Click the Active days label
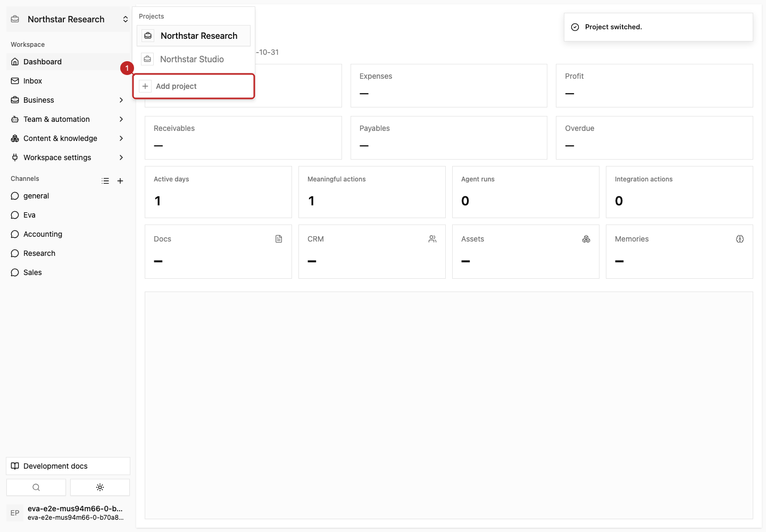Viewport: 766px width, 532px height. pos(171,179)
